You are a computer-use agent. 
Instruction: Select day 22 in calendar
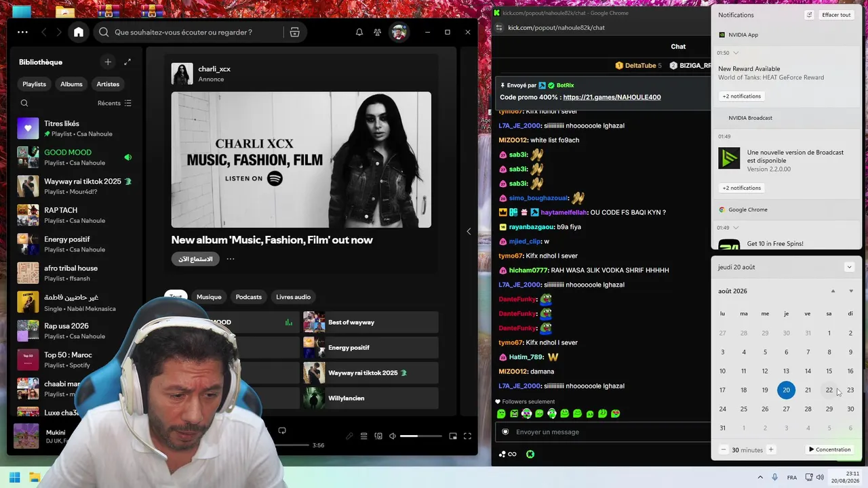pos(829,390)
